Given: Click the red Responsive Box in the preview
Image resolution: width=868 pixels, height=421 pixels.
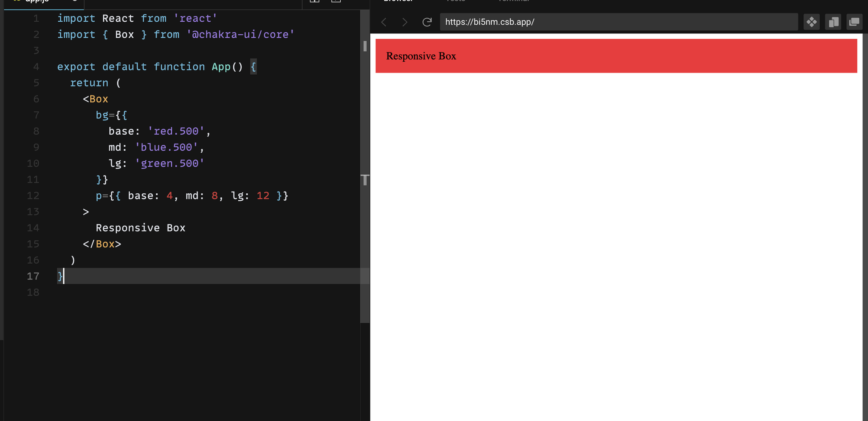Looking at the screenshot, I should (616, 56).
